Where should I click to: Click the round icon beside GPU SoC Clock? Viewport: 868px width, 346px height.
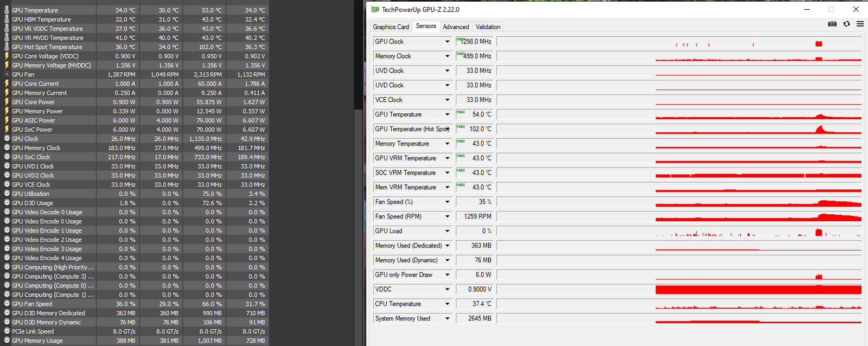tap(7, 157)
